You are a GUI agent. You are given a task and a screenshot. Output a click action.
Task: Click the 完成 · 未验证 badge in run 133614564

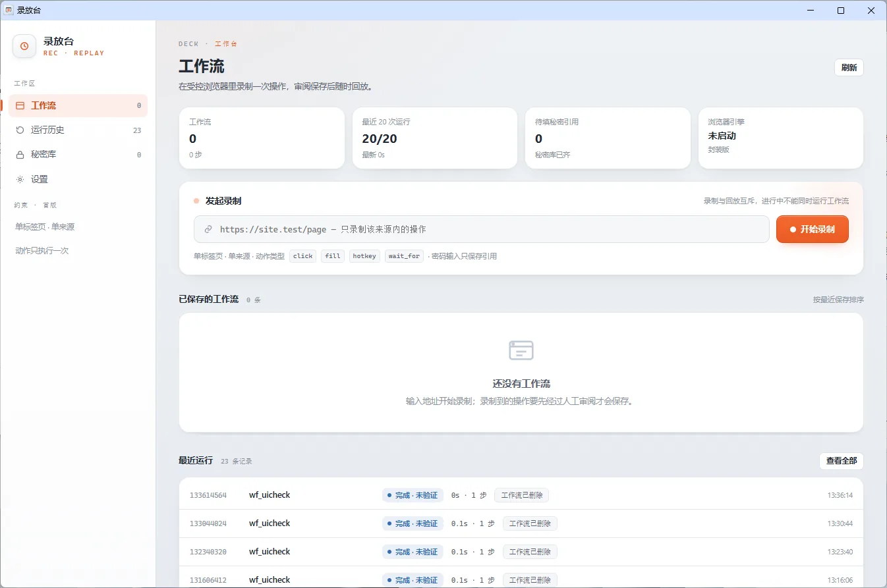point(413,495)
